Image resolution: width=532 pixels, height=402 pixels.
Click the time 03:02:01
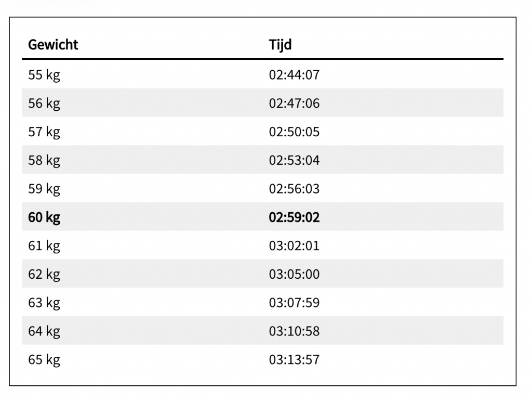coord(294,245)
